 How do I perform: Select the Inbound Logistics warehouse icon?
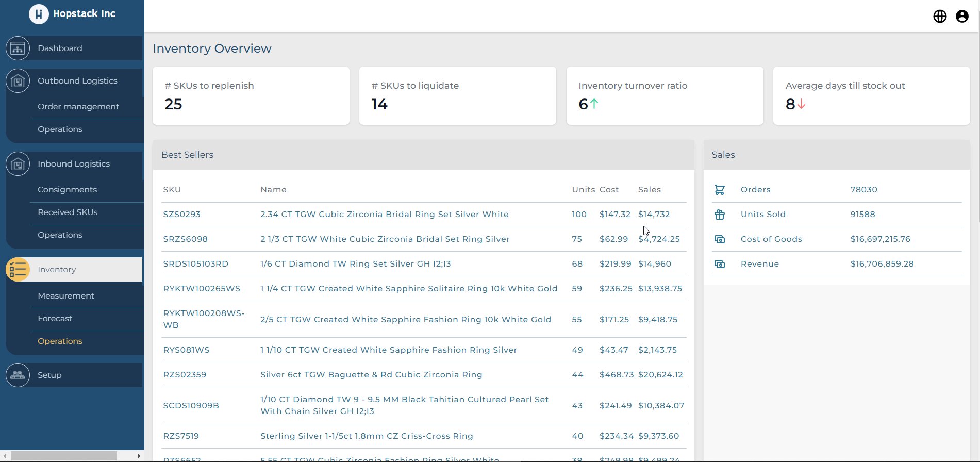tap(18, 164)
